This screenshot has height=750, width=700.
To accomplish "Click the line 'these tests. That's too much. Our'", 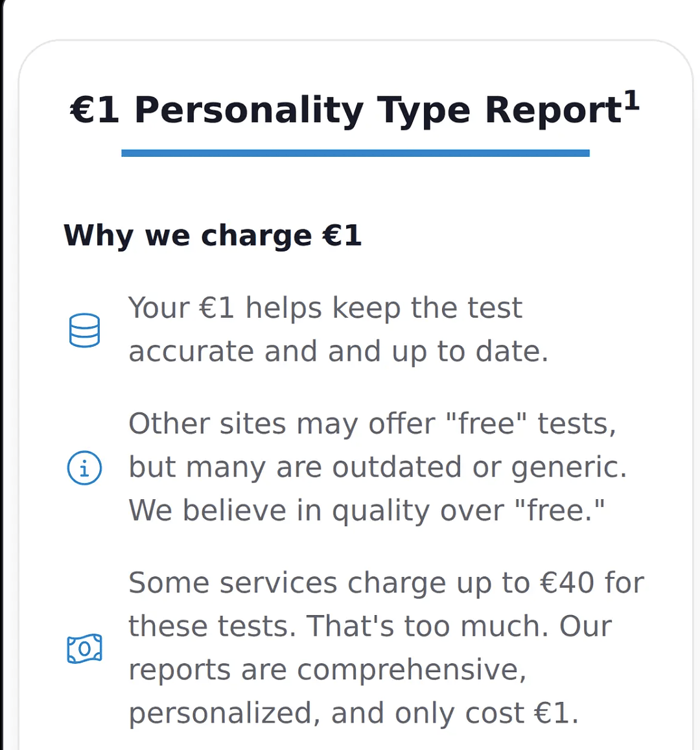I will 370,627.
